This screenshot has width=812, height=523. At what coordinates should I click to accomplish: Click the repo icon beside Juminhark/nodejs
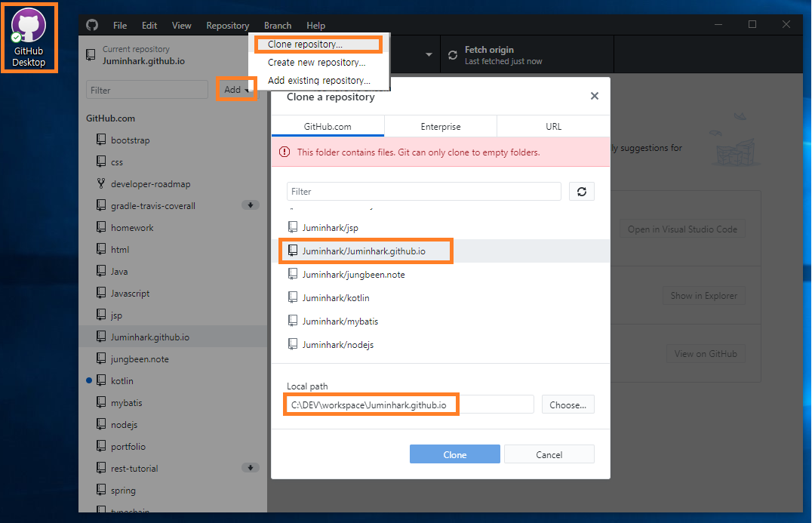tap(293, 344)
